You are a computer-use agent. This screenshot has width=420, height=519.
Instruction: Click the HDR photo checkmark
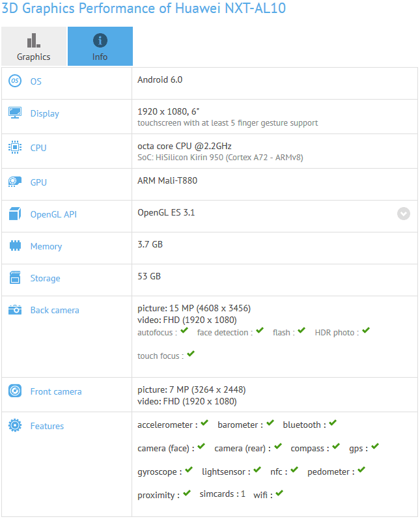point(366,331)
